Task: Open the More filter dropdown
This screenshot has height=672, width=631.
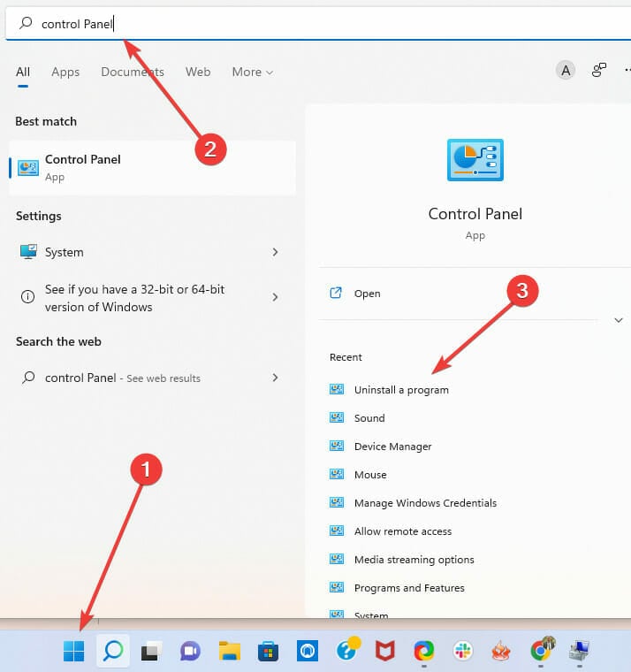Action: (253, 72)
